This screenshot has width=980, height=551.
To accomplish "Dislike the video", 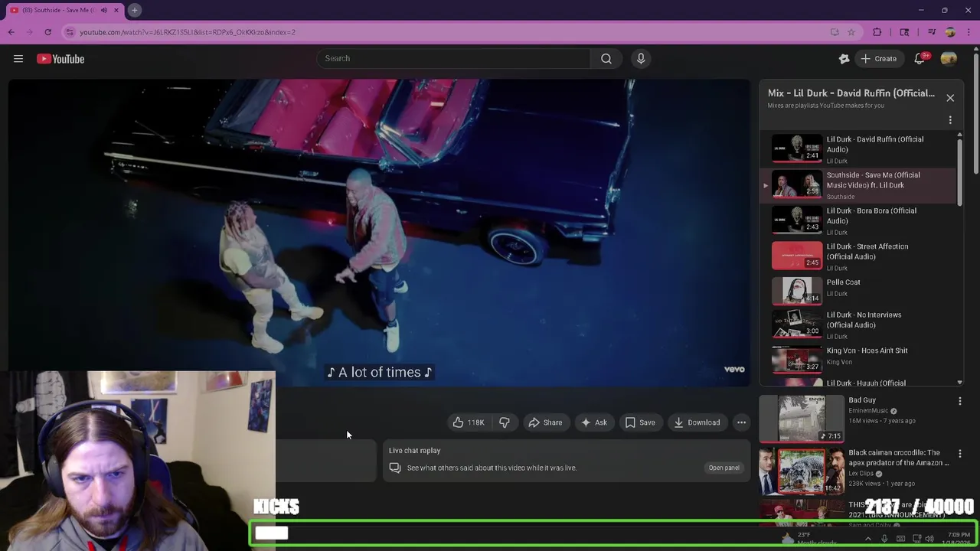I will click(505, 422).
